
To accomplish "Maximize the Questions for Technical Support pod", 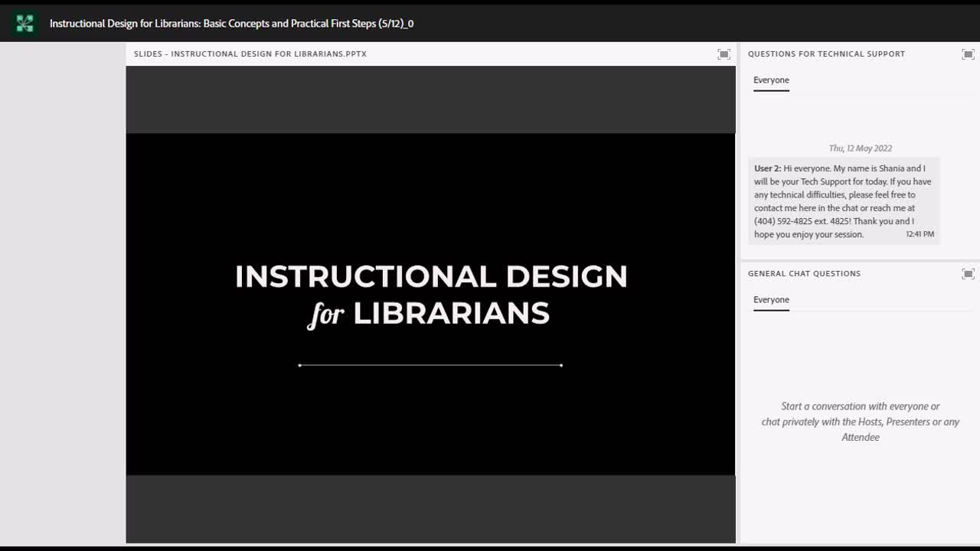I will 968,54.
